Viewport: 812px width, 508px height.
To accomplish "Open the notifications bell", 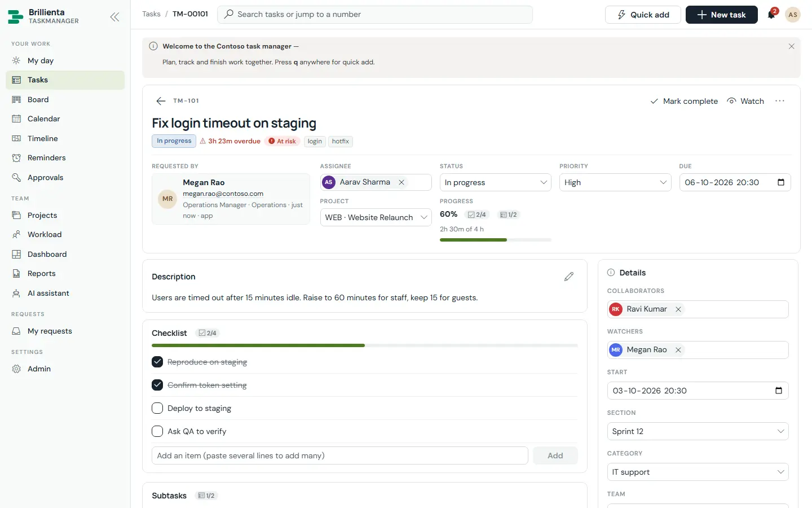I will tap(771, 15).
